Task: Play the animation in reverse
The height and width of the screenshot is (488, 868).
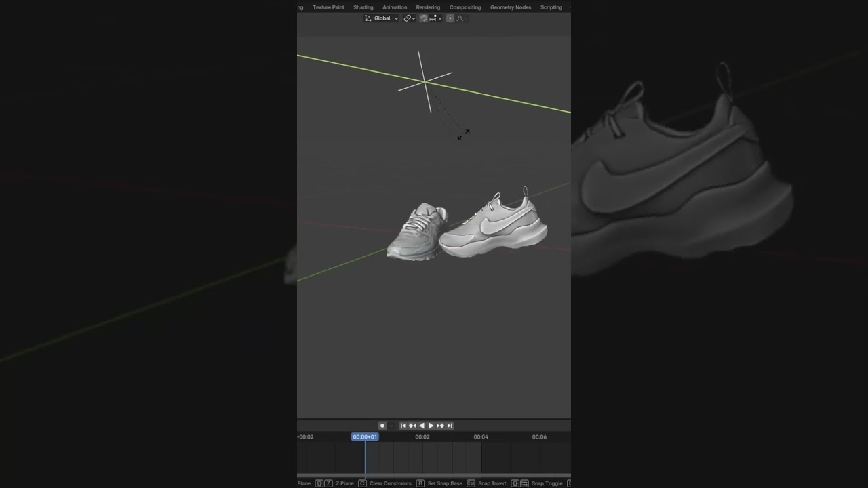Action: [422, 426]
